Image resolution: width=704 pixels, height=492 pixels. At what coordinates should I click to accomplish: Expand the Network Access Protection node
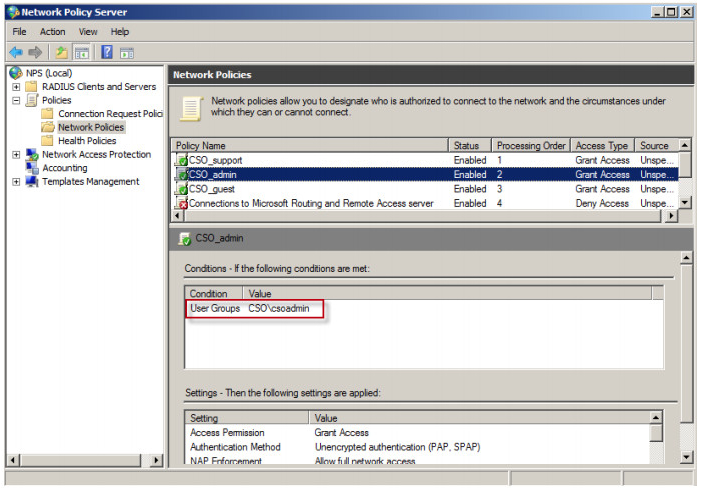tap(16, 155)
